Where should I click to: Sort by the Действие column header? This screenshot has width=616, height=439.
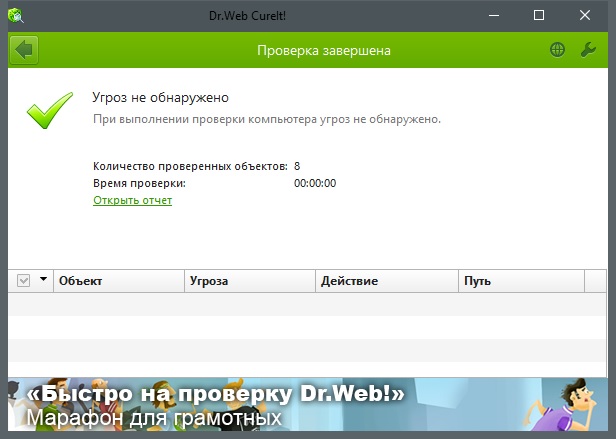click(387, 281)
